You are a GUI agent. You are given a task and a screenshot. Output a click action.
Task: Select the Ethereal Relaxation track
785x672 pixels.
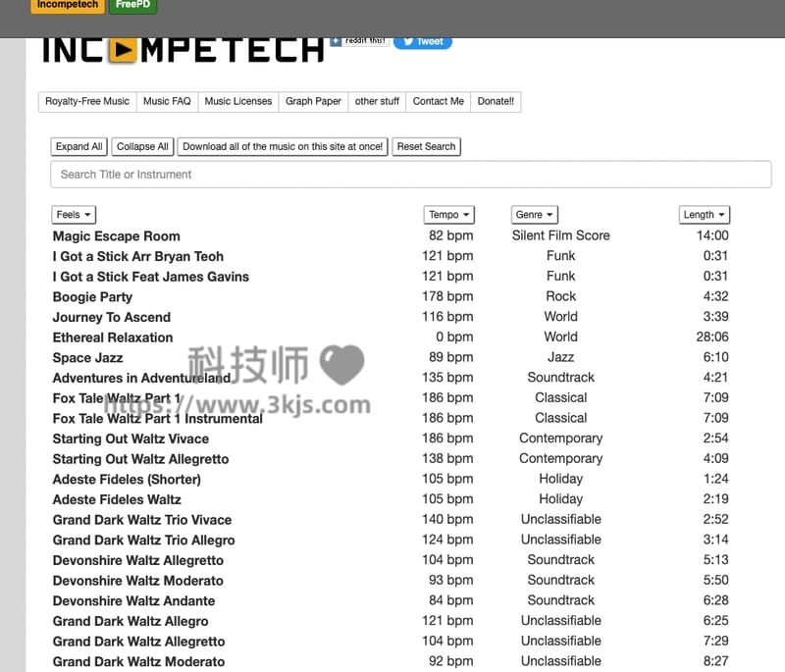(113, 337)
